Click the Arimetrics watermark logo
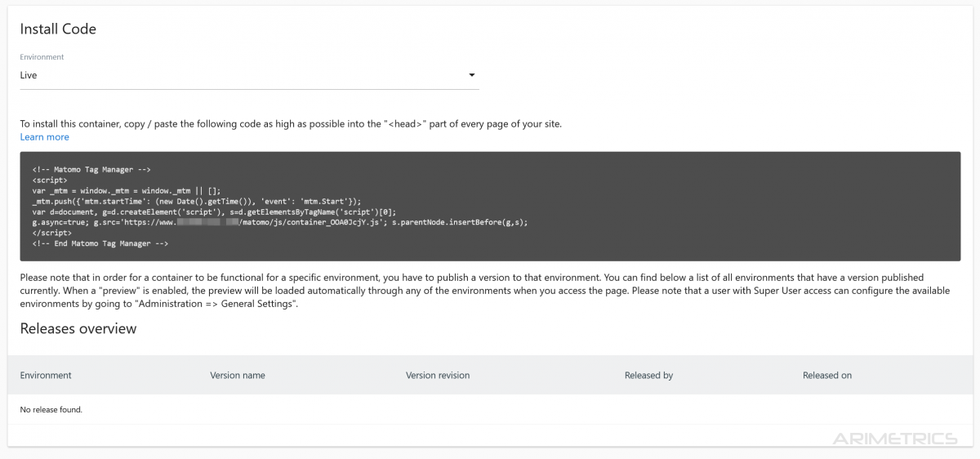 click(x=894, y=439)
